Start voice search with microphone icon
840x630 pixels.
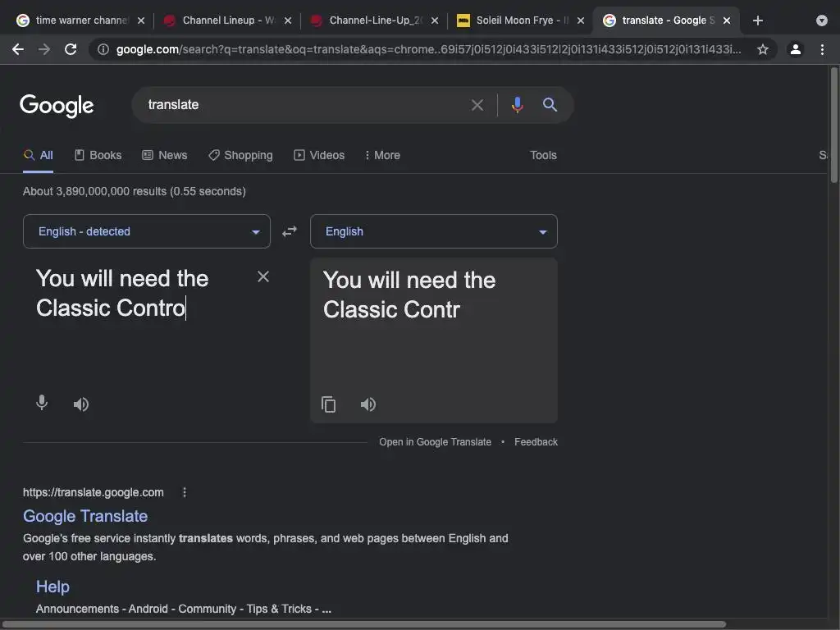pos(517,104)
